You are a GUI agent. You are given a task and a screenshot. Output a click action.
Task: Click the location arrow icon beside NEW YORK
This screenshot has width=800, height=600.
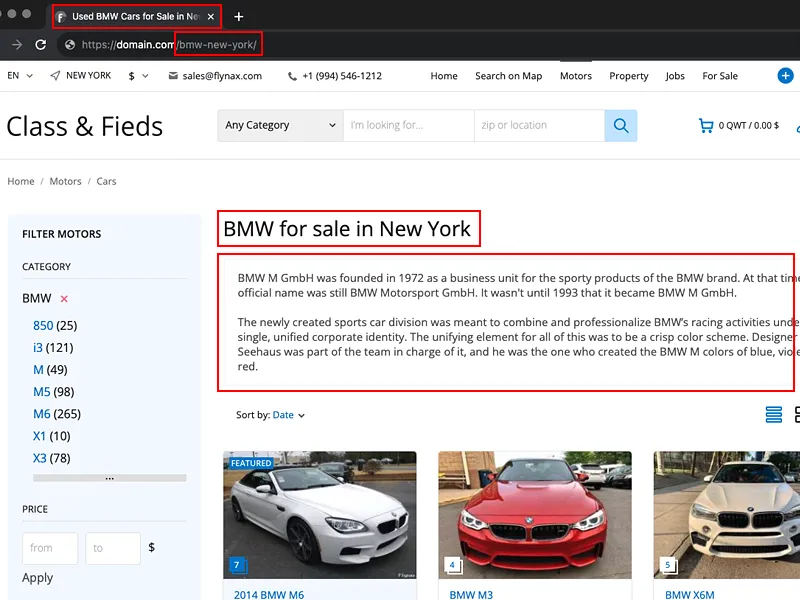[x=55, y=76]
